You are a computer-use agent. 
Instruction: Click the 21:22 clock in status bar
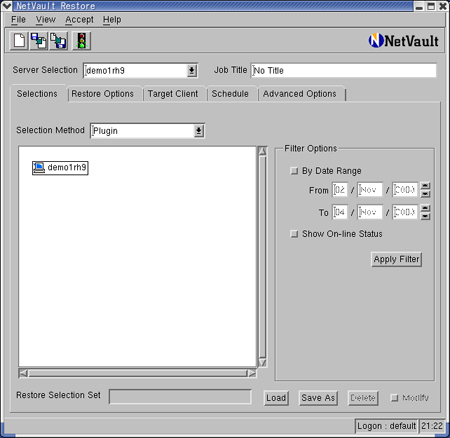pos(432,426)
